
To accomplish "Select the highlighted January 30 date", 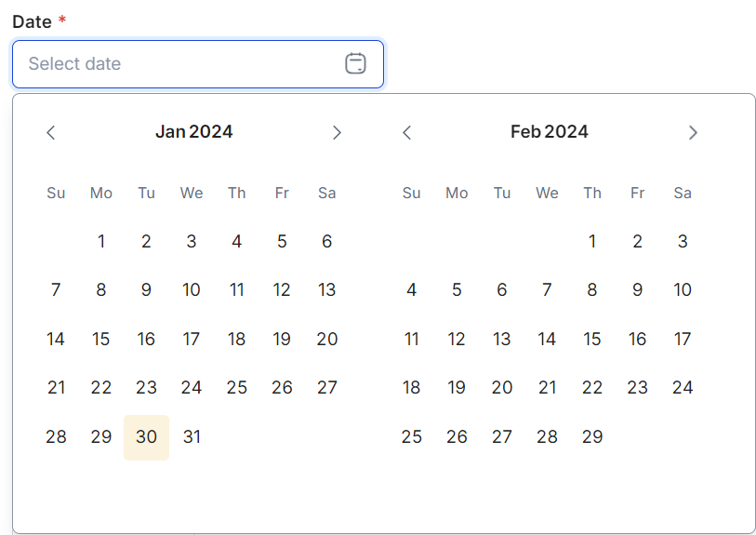I will click(146, 436).
